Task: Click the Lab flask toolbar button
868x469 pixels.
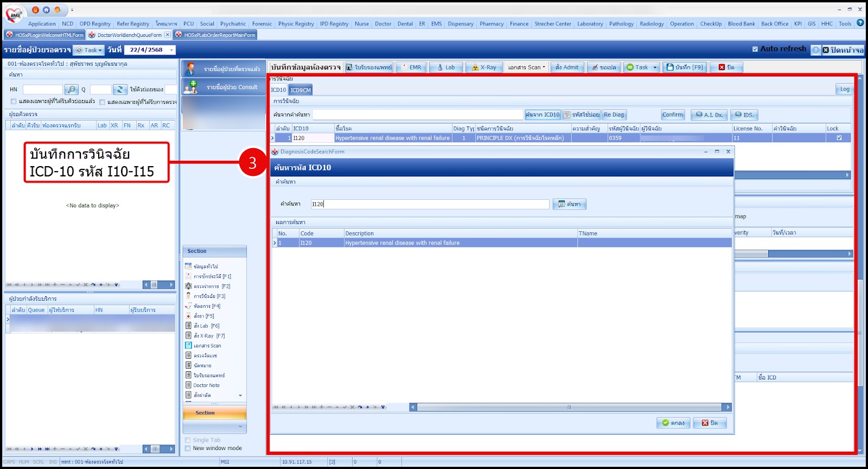Action: [x=446, y=67]
